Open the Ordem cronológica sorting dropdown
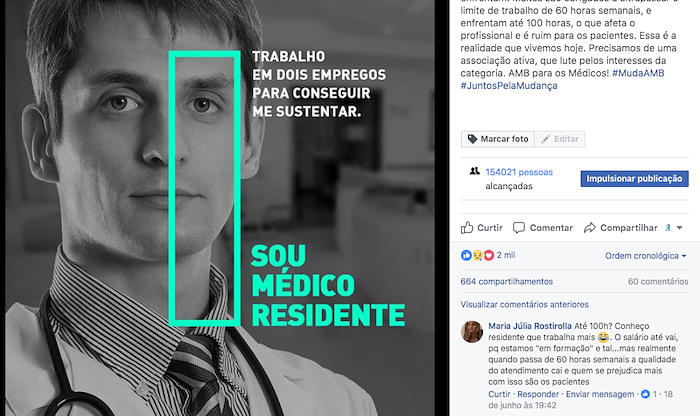700x416 pixels. pos(646,256)
